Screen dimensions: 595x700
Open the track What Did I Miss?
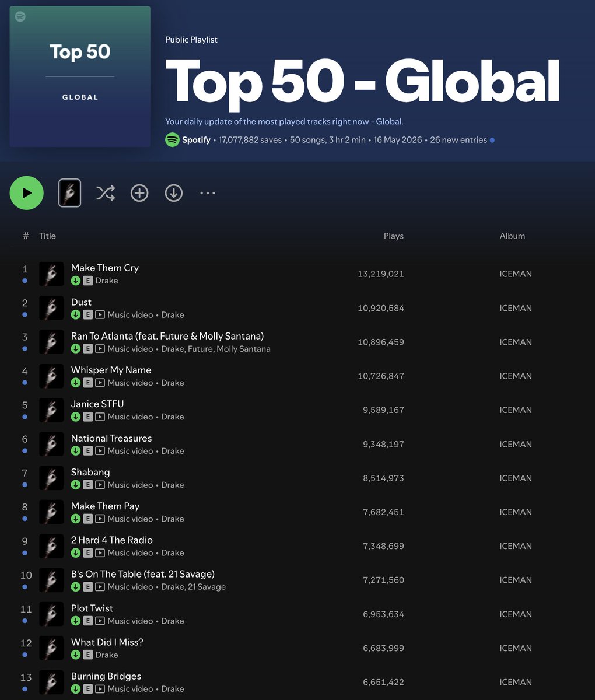click(x=107, y=642)
